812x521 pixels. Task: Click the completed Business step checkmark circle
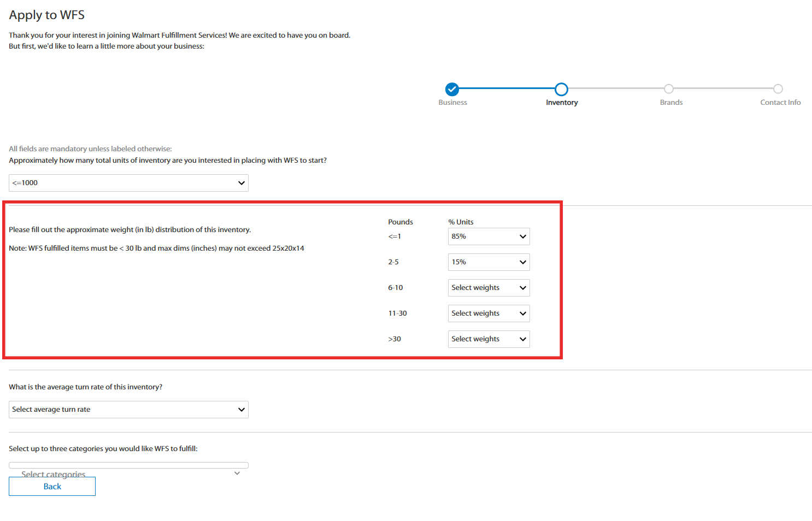pos(452,89)
